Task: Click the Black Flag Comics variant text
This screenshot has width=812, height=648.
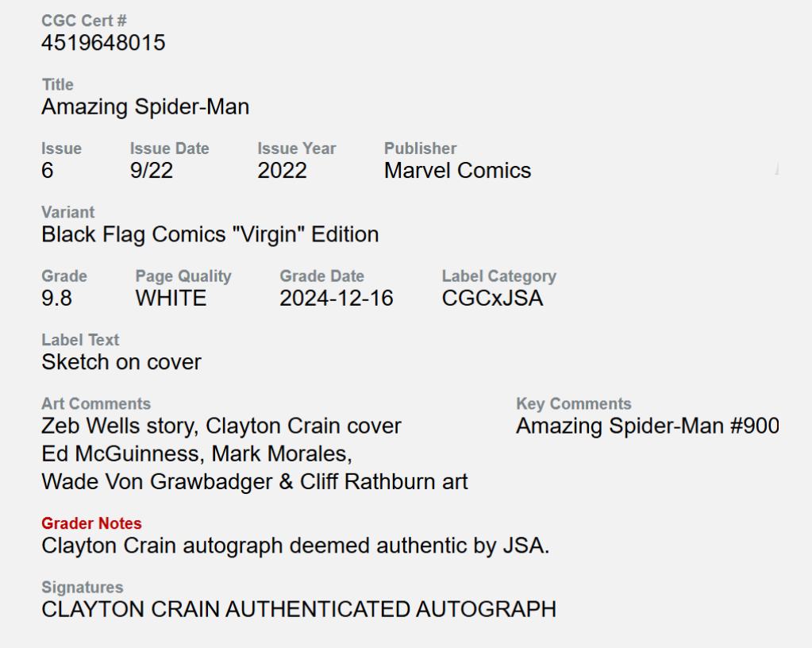Action: [x=210, y=235]
